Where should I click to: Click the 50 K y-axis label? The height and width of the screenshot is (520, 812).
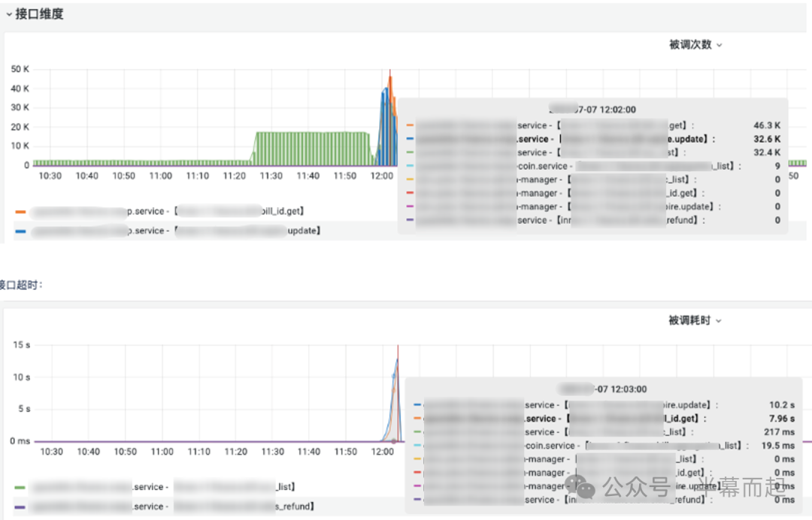coord(20,69)
